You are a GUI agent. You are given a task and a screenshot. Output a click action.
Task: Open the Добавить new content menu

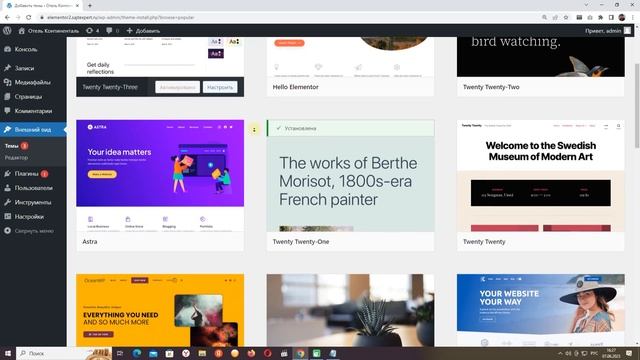[x=143, y=31]
